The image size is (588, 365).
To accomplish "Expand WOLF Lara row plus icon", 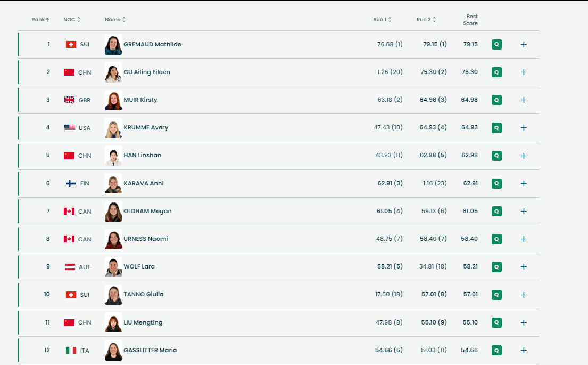I will (524, 267).
